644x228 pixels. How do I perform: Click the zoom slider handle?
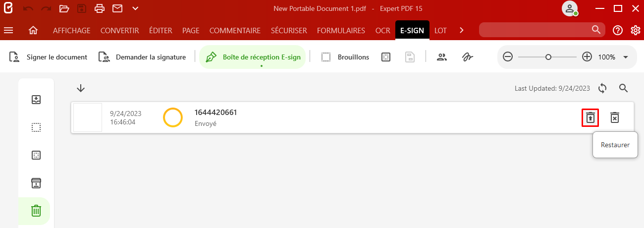click(x=548, y=57)
